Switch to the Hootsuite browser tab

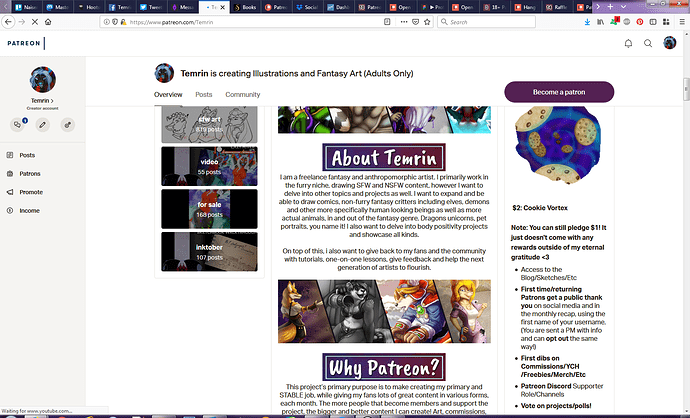(90, 7)
